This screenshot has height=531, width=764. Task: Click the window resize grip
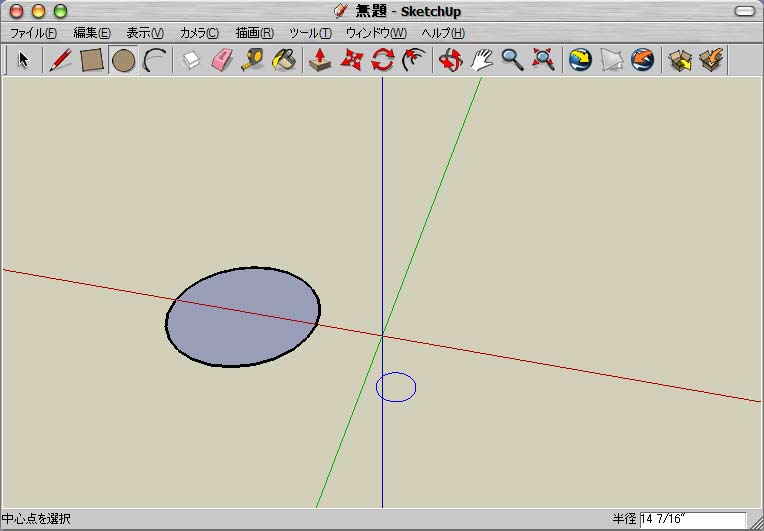click(x=755, y=521)
